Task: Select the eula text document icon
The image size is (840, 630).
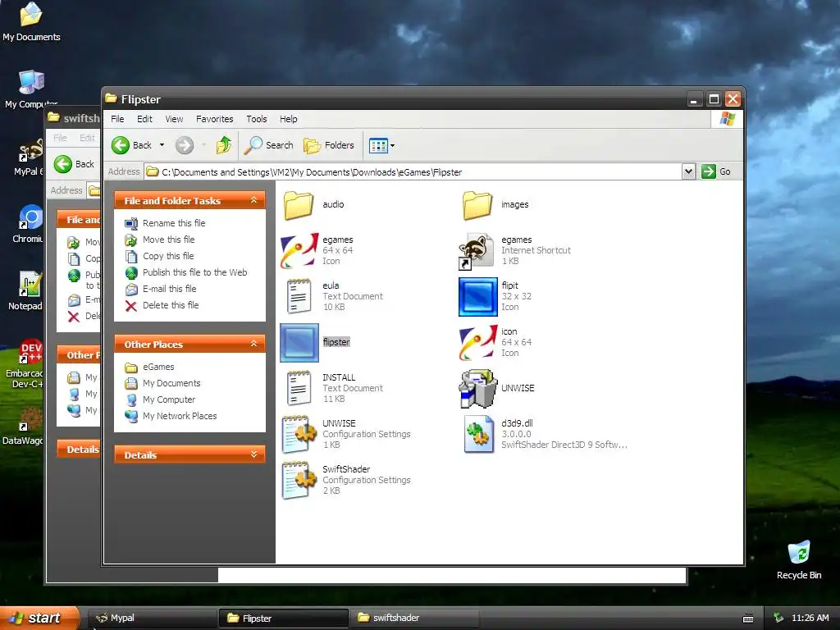Action: coord(299,296)
